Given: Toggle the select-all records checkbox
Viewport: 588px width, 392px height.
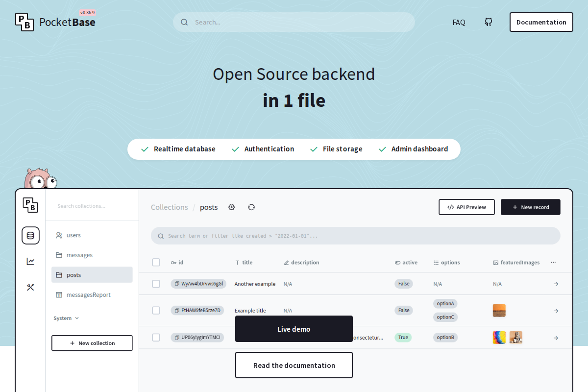Looking at the screenshot, I should (x=156, y=263).
